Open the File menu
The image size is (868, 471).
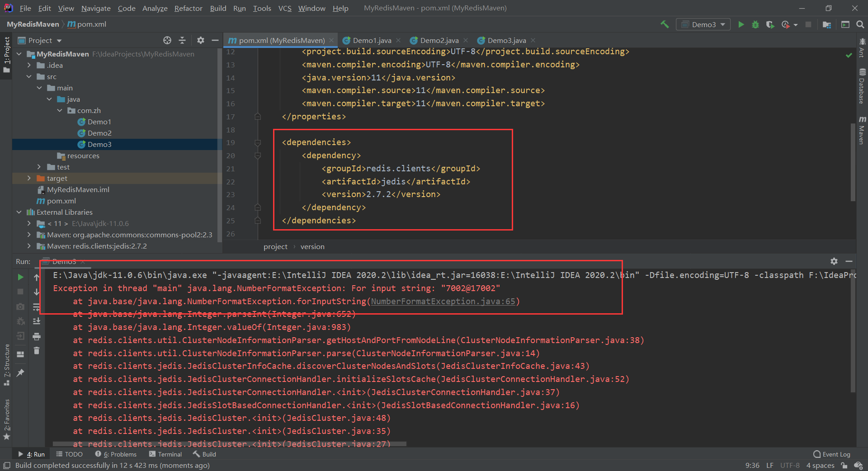(x=25, y=8)
